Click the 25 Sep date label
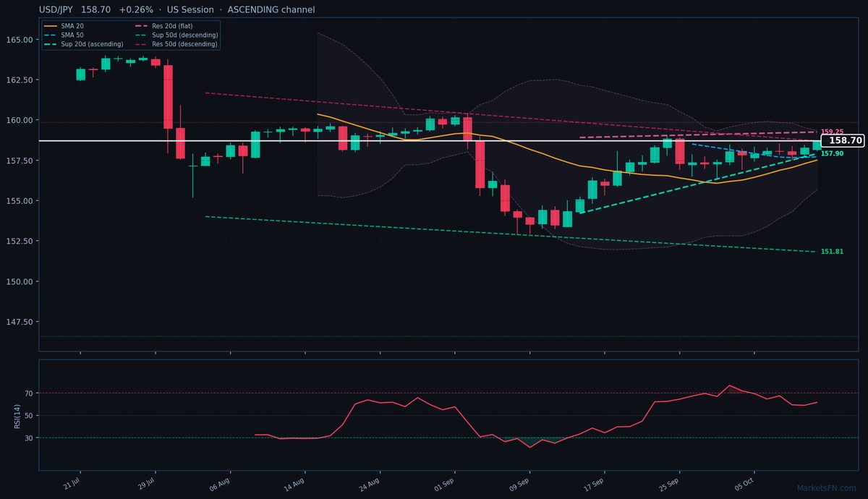Screen dimensions: 868x499 [670, 483]
